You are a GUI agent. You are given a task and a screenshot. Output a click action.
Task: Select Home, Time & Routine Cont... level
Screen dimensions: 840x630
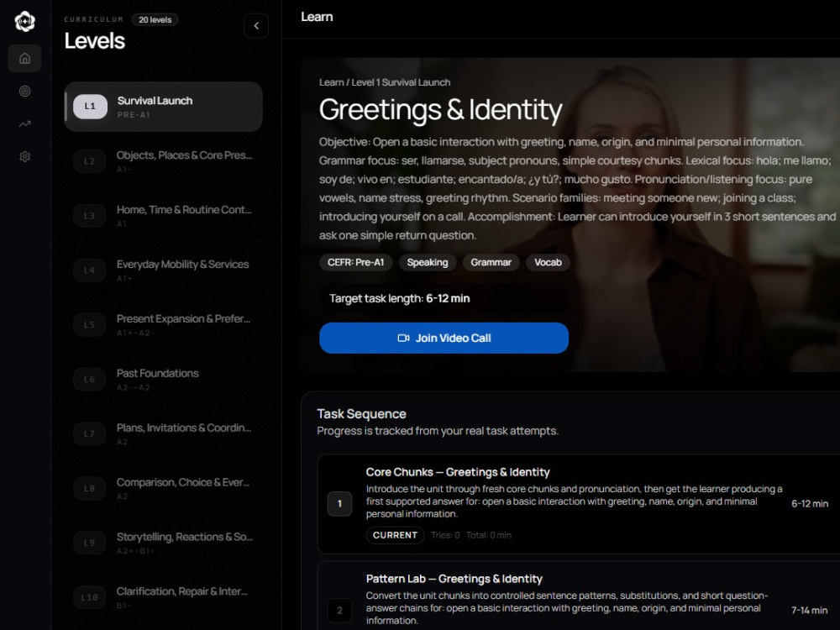pos(164,216)
